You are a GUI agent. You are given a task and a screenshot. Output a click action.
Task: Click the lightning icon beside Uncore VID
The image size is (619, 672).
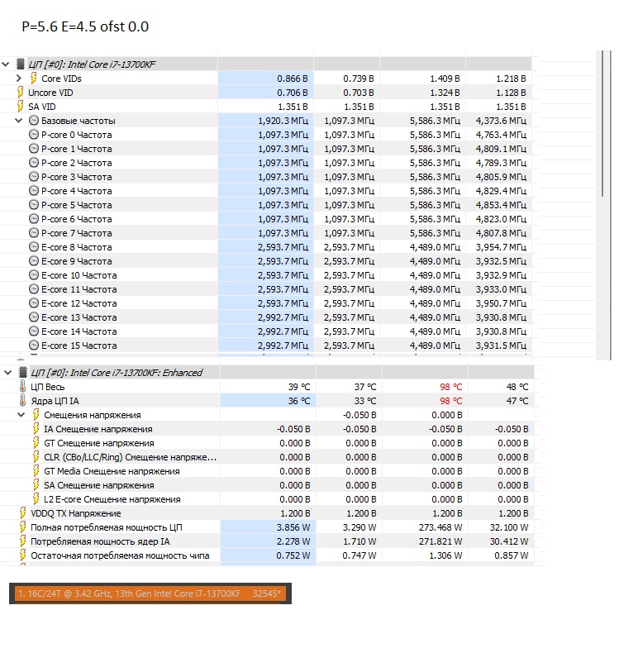point(20,92)
